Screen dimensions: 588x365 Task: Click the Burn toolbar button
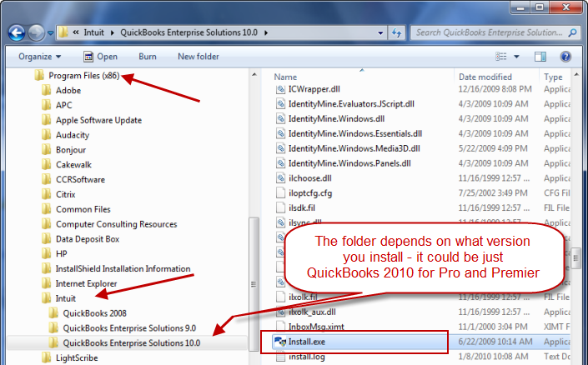[148, 57]
